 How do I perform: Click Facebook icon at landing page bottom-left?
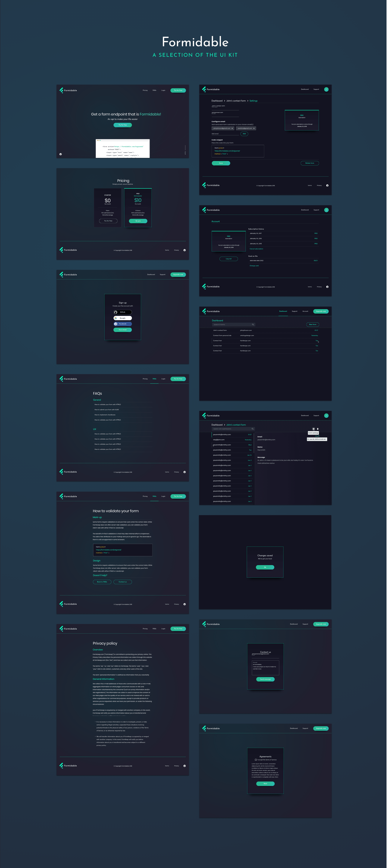coord(61,154)
